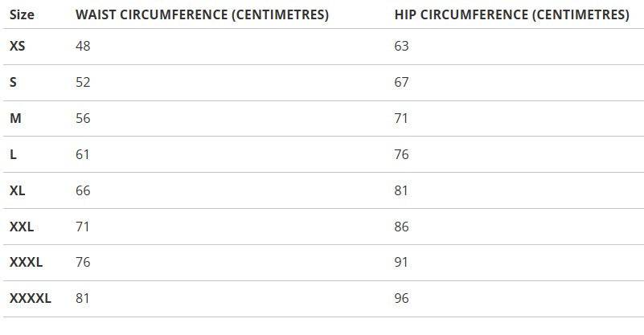Select hip value 86 in XXL row
644x335 pixels.
[x=401, y=227]
